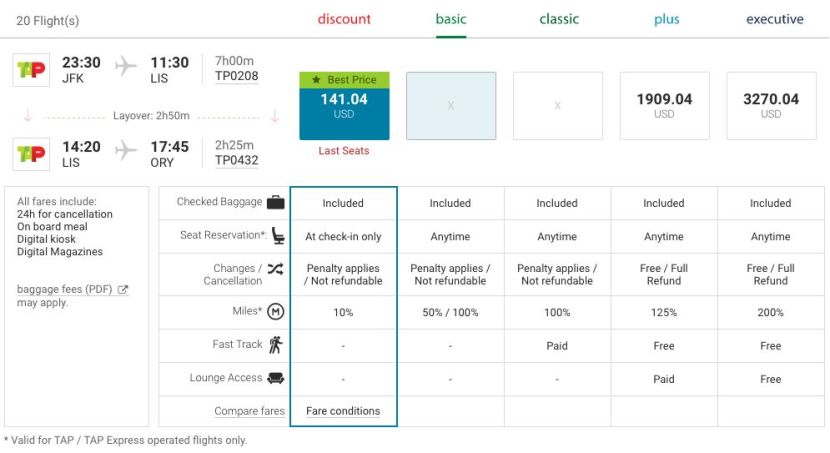
Task: Click the 17:45 ORY arrival time
Action: (x=169, y=147)
